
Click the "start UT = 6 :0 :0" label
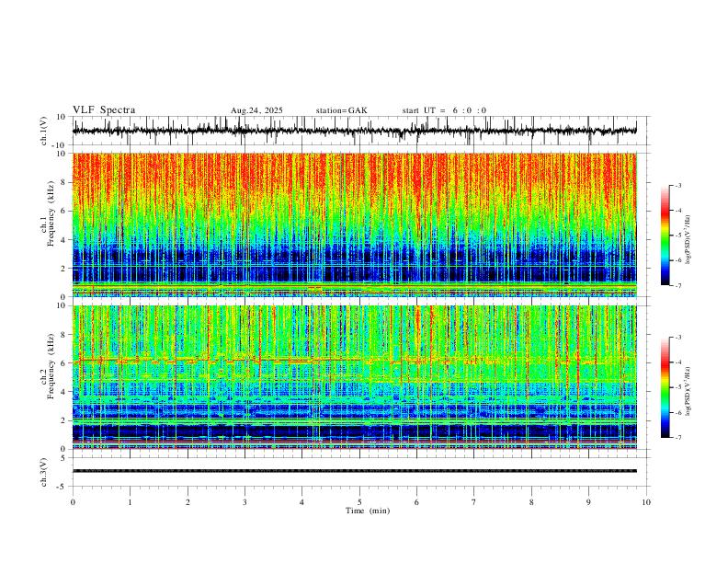444,110
